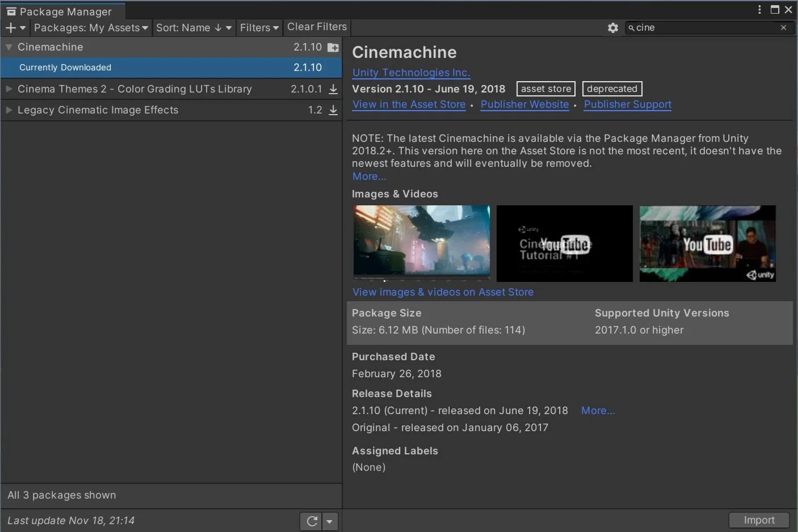The height and width of the screenshot is (532, 798).
Task: Open the add package plus menu
Action: (15, 27)
